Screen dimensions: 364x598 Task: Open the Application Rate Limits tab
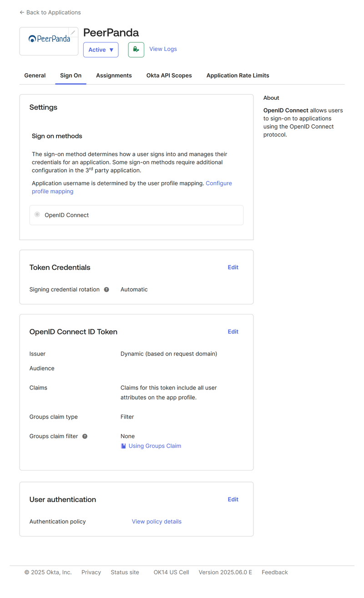point(238,76)
